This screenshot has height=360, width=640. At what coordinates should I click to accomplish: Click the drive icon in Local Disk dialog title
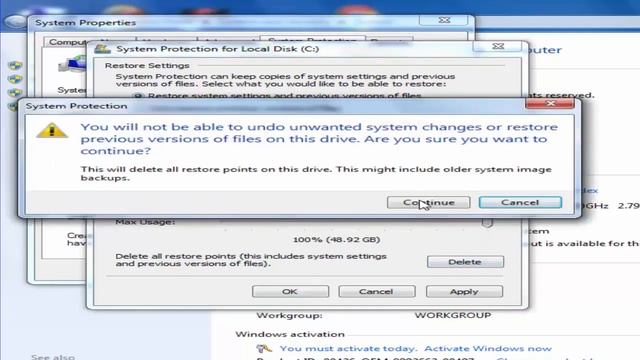click(102, 49)
